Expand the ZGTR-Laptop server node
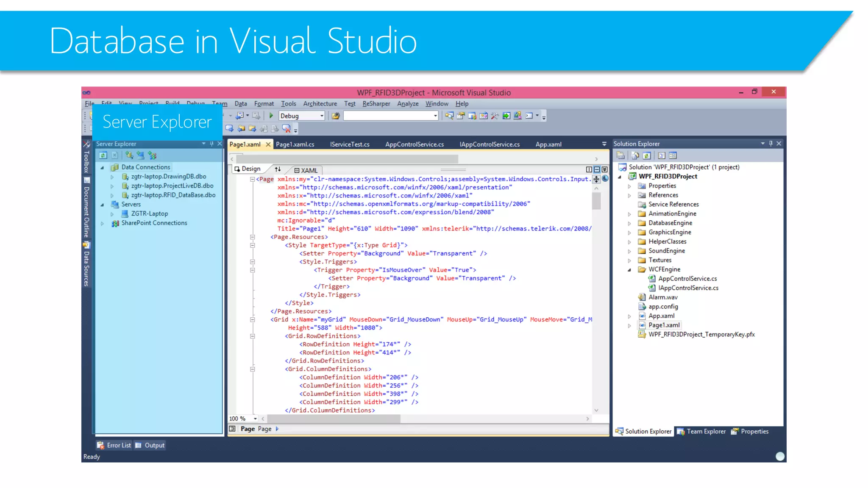Screen dimensions: 868x488 pyautogui.click(x=112, y=214)
